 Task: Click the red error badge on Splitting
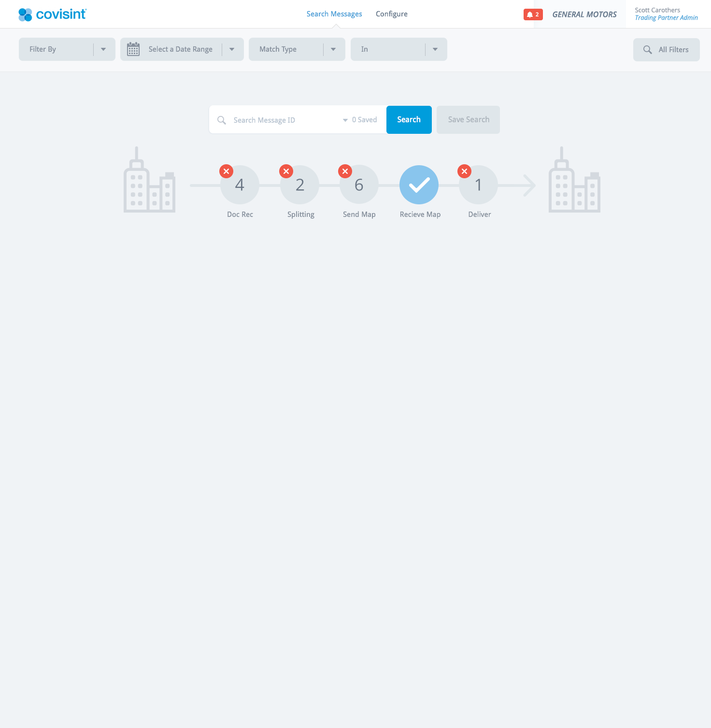coord(286,171)
